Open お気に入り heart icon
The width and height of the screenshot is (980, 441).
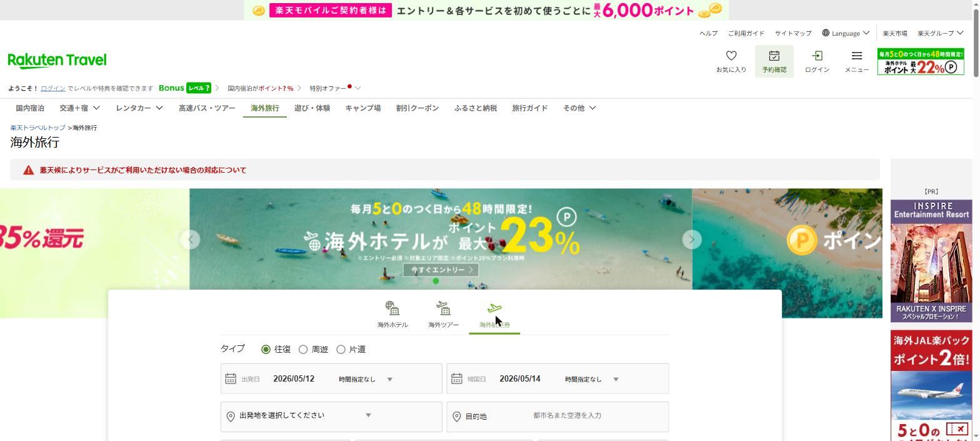click(x=731, y=56)
